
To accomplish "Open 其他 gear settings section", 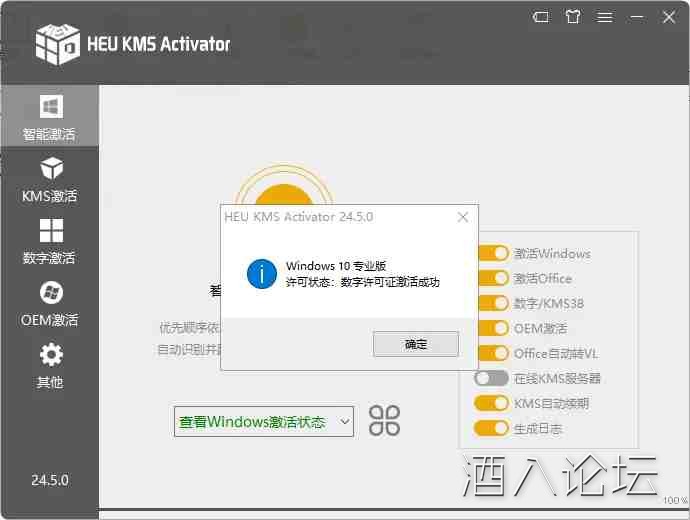I will tap(50, 365).
